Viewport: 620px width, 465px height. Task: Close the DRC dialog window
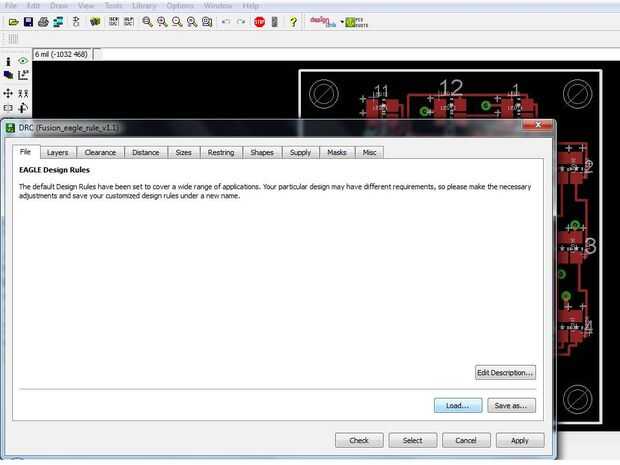coord(538,125)
